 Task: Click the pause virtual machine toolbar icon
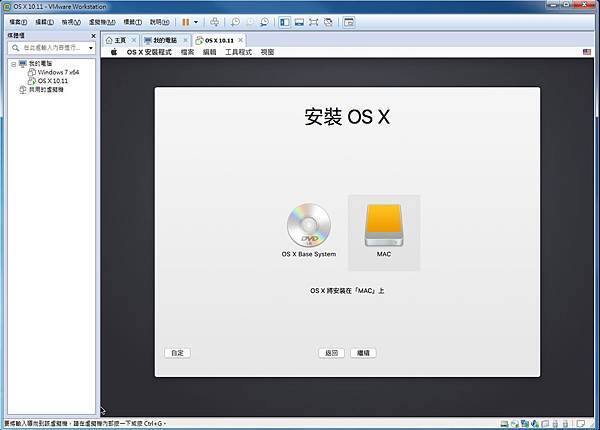click(x=186, y=22)
